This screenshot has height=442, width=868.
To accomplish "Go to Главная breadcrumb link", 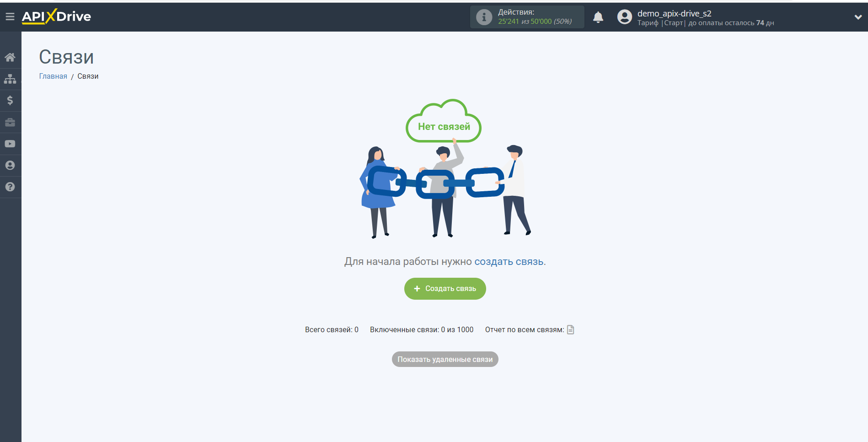I will [53, 76].
